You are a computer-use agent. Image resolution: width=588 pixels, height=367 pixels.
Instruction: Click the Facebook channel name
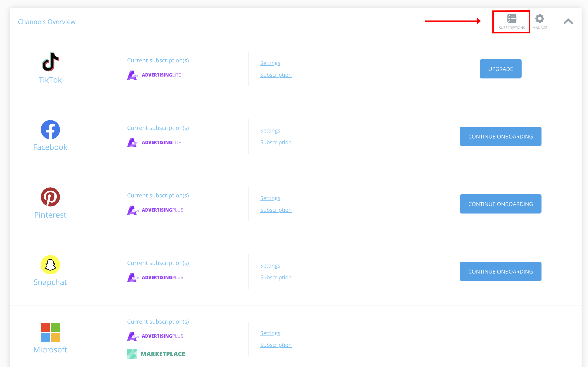tap(50, 147)
